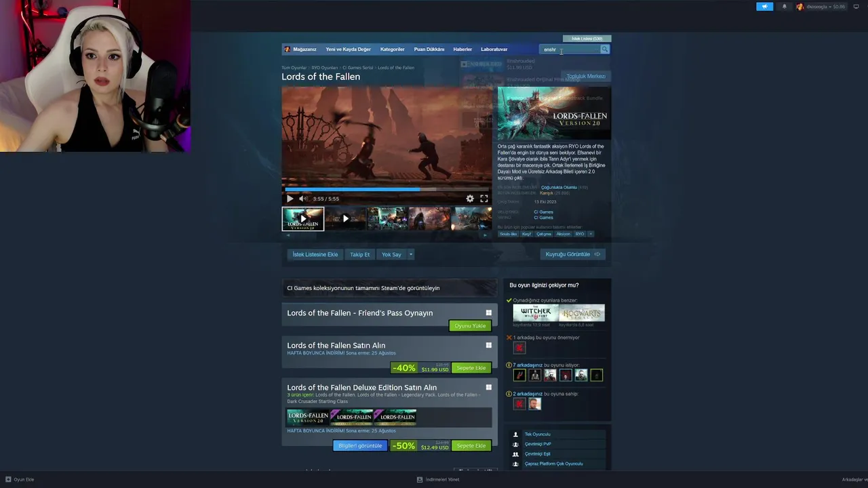Image resolution: width=868 pixels, height=488 pixels.
Task: Click the Karışık all reviews link
Action: click(547, 193)
